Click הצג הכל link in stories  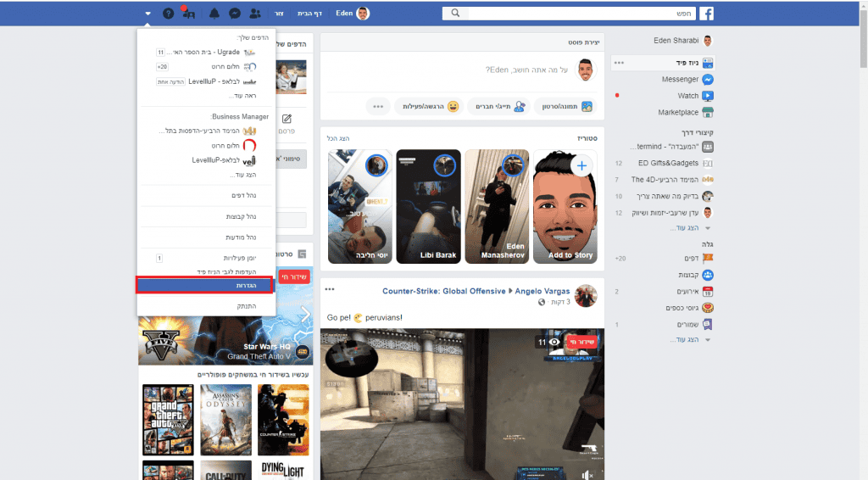point(338,138)
